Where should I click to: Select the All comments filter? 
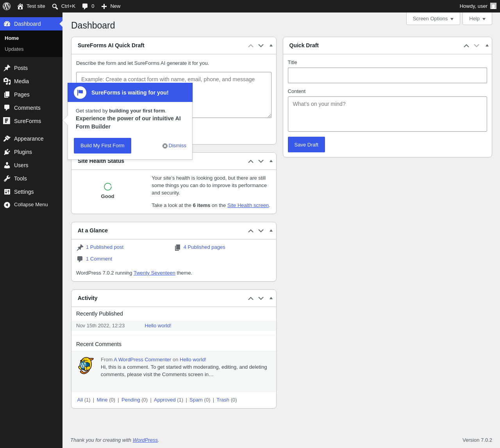click(80, 400)
